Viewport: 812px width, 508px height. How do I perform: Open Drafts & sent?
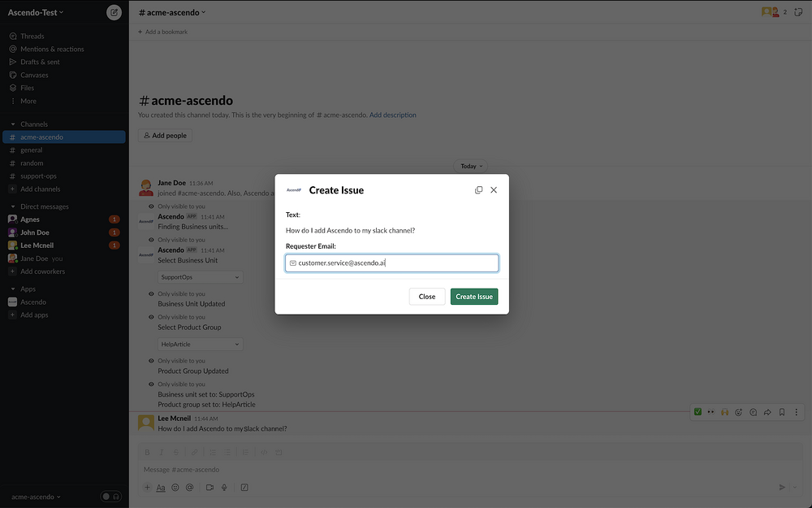click(40, 63)
